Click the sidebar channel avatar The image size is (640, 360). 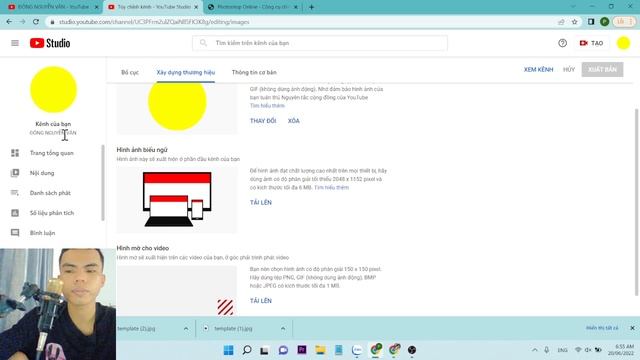(x=53, y=89)
